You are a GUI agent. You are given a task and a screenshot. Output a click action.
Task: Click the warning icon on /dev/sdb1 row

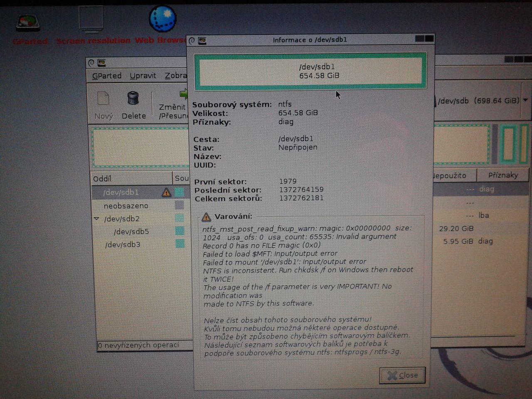click(166, 192)
